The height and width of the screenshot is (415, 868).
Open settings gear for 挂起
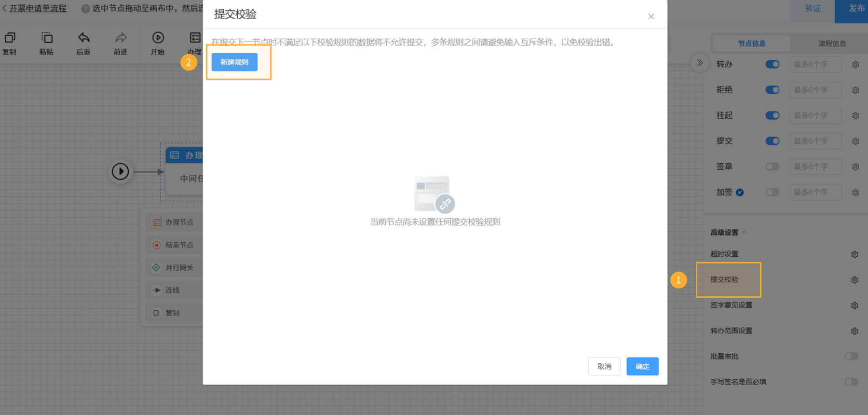point(855,116)
